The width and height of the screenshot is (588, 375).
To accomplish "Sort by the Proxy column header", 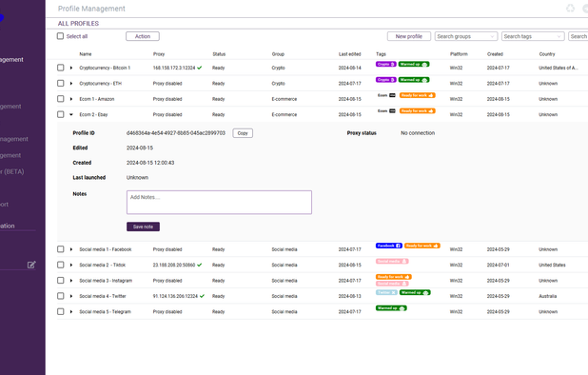I will [159, 54].
